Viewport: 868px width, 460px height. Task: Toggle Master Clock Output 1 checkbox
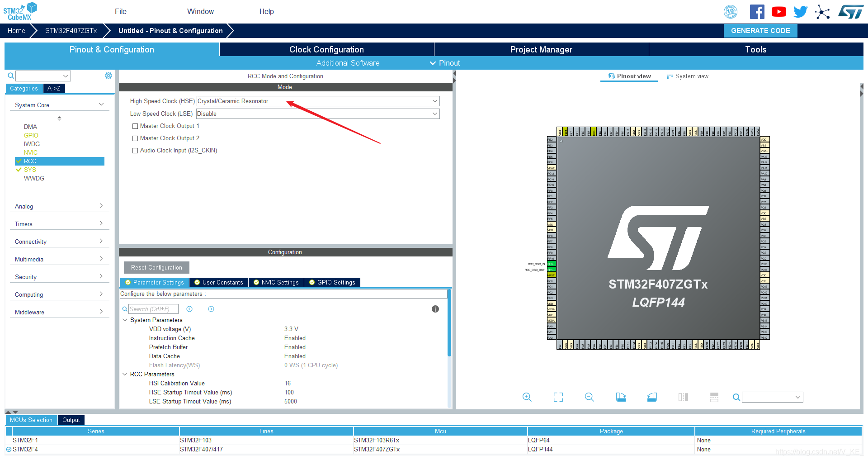[135, 126]
